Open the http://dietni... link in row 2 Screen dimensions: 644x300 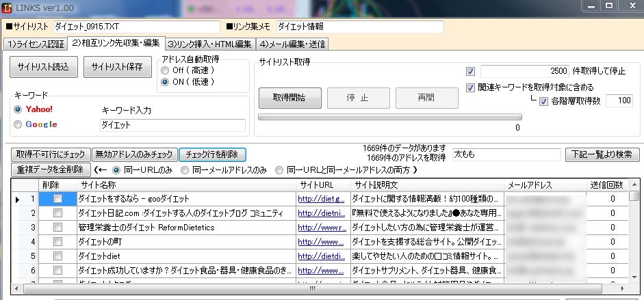coord(321,213)
